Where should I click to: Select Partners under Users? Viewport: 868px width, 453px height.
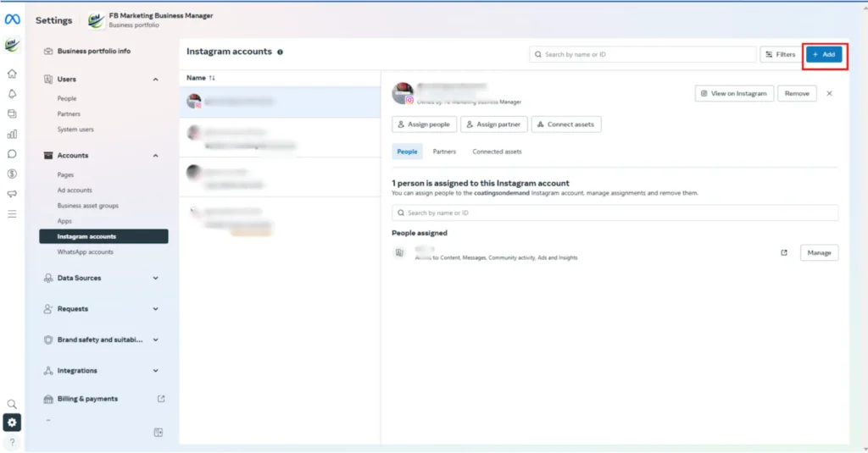(x=69, y=114)
